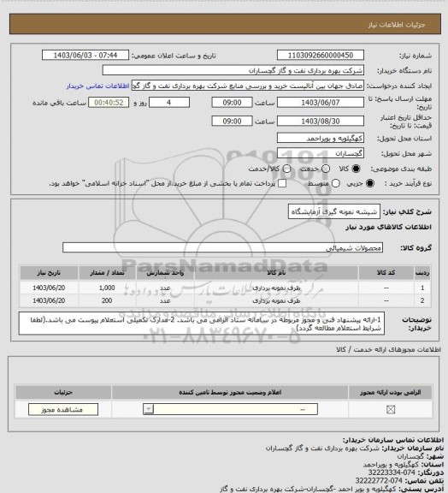Click the واحد شمارش column header

click(165, 272)
